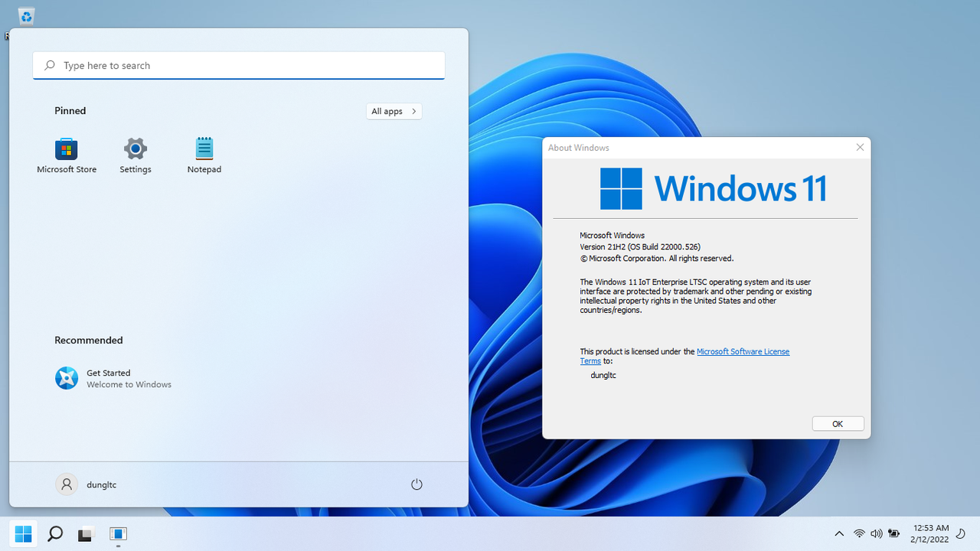
Task: Open Microsoft Store from pinned apps
Action: pos(67,155)
